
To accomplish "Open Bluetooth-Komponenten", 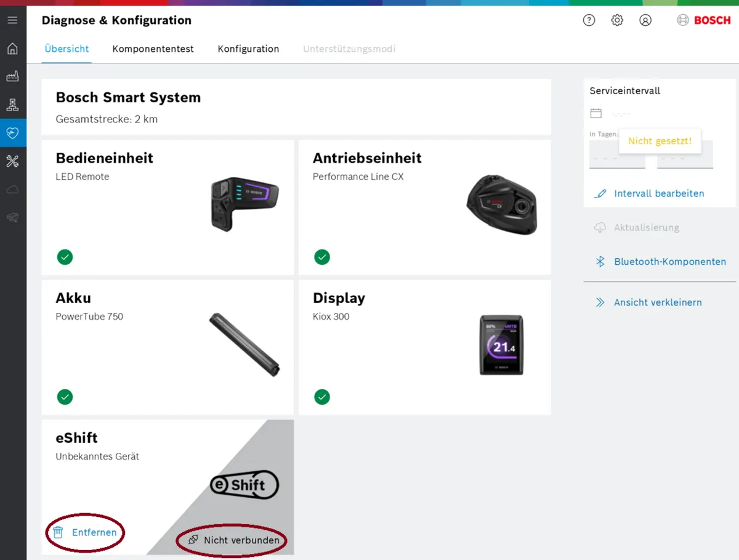I will click(670, 262).
